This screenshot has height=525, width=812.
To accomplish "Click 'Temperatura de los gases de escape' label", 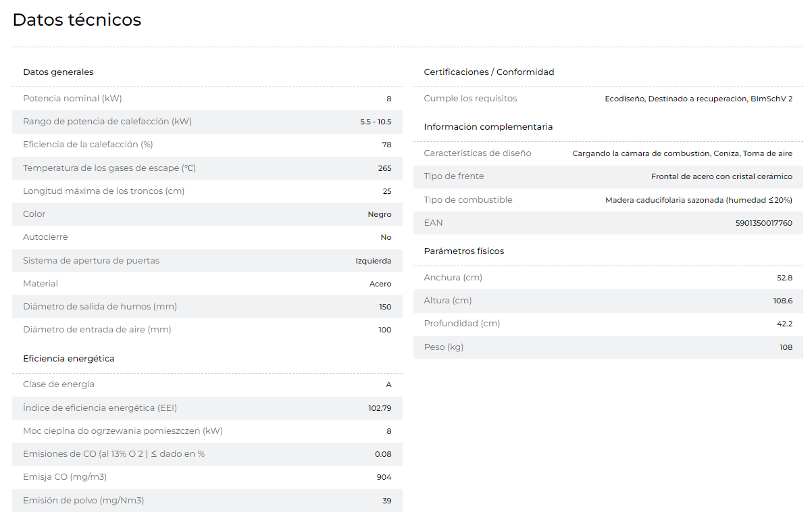I will click(x=109, y=168).
